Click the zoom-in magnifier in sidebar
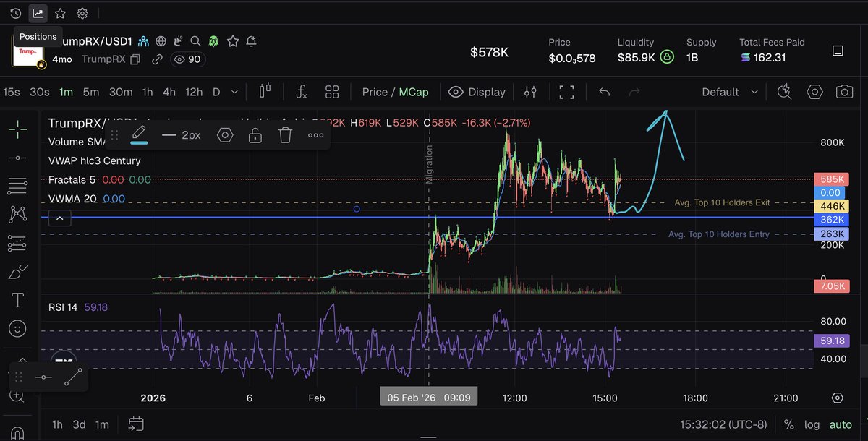Viewport: 868px width, 441px height. [x=17, y=395]
